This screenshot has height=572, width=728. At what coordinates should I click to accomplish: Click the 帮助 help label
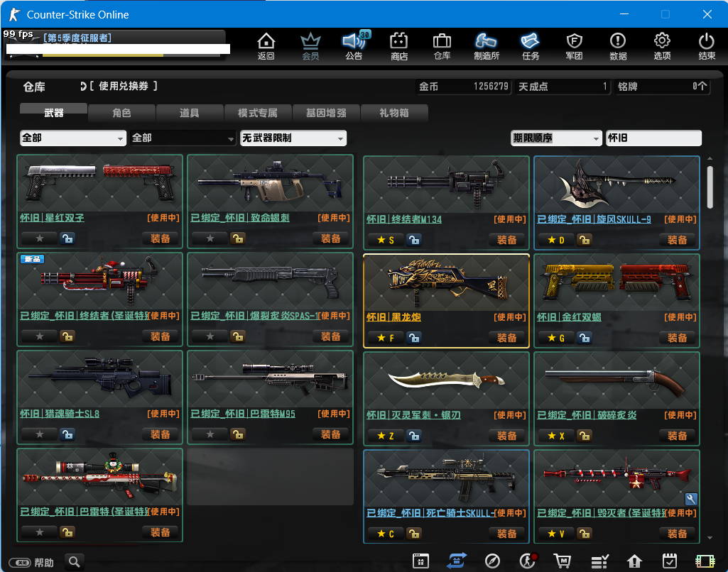coord(44,562)
